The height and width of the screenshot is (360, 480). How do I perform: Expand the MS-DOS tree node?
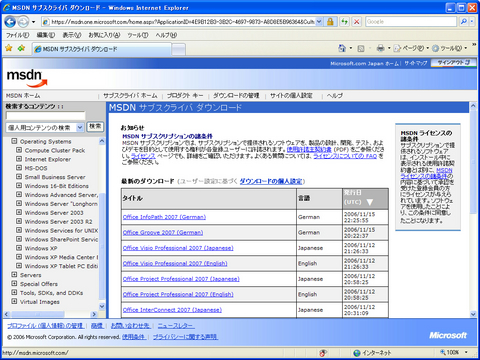click(19, 168)
